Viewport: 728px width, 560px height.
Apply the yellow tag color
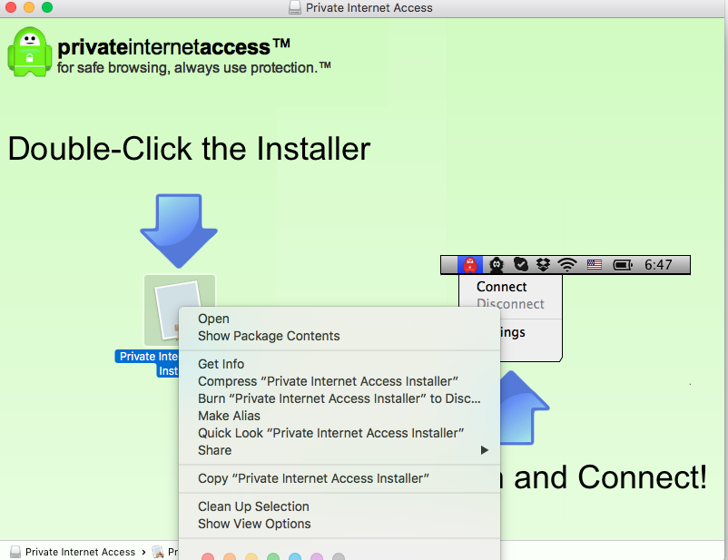(251, 556)
